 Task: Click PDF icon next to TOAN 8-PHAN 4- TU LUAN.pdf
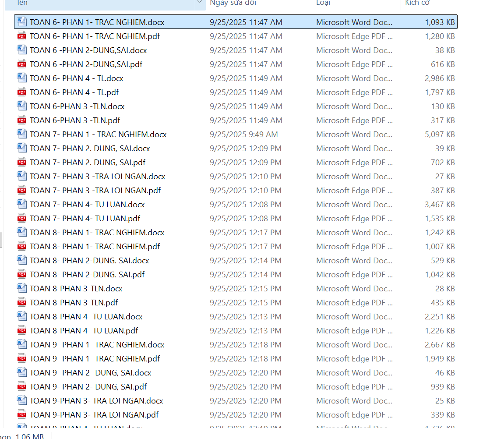click(21, 331)
